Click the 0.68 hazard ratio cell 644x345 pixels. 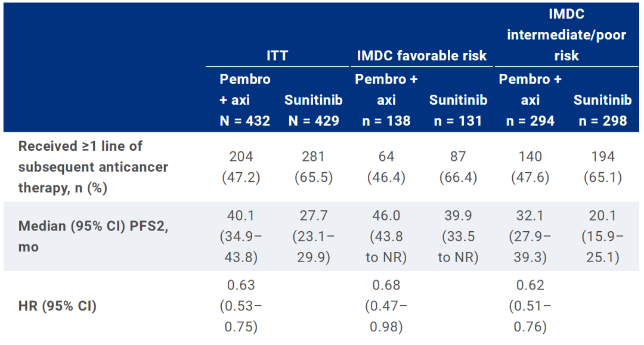coord(386,306)
